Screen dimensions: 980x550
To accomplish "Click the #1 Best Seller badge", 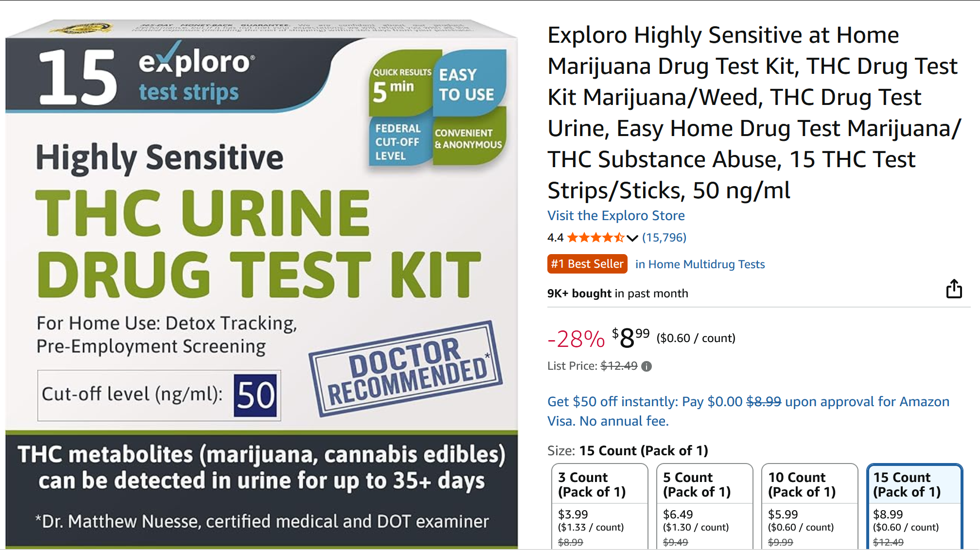I will (587, 264).
